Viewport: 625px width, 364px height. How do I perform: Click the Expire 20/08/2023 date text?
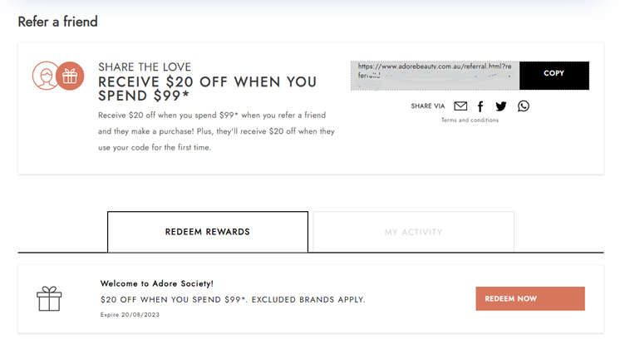130,315
